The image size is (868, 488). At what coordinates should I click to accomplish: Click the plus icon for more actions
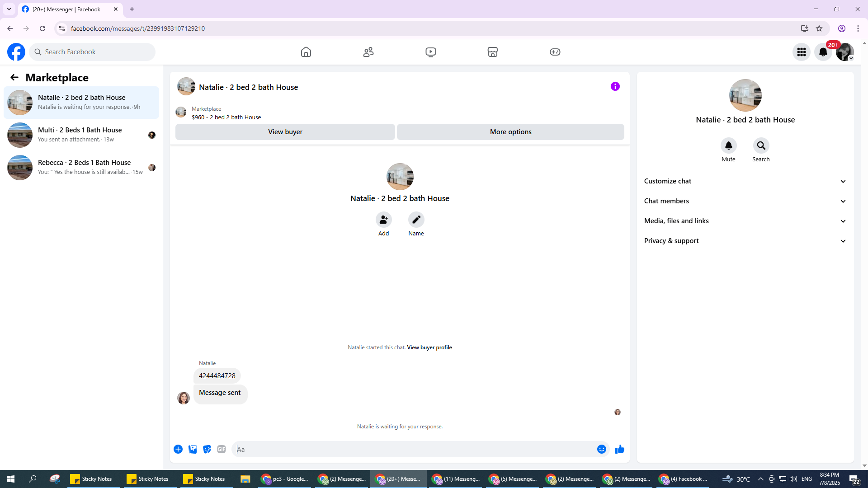pos(178,449)
